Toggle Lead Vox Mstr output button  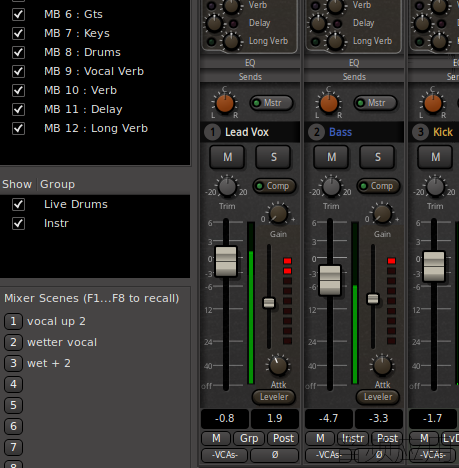tap(271, 103)
